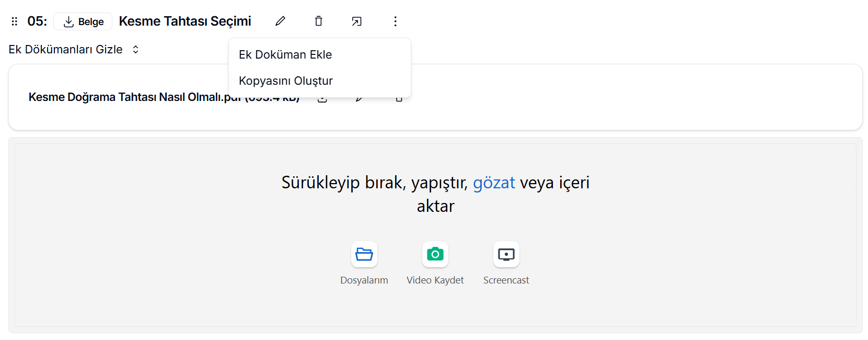Click the export icon on the PDF attachment row
Image resolution: width=868 pixels, height=340 pixels.
coord(322,99)
